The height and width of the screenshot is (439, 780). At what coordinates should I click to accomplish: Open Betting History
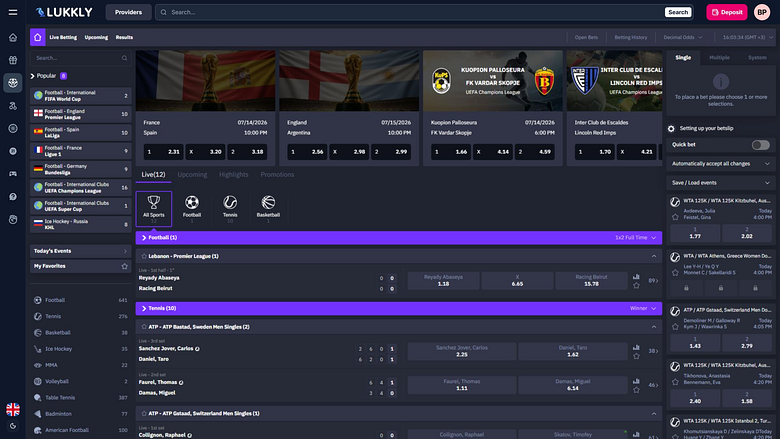click(x=630, y=37)
